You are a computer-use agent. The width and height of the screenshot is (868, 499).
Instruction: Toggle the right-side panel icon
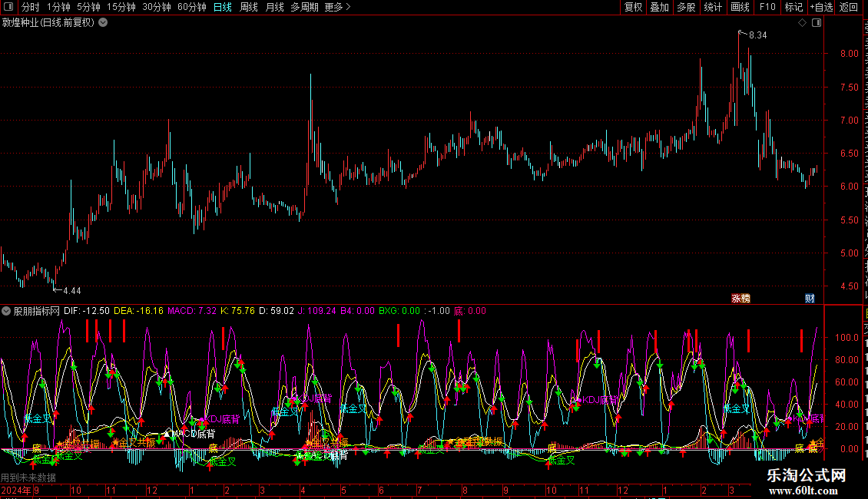817,23
